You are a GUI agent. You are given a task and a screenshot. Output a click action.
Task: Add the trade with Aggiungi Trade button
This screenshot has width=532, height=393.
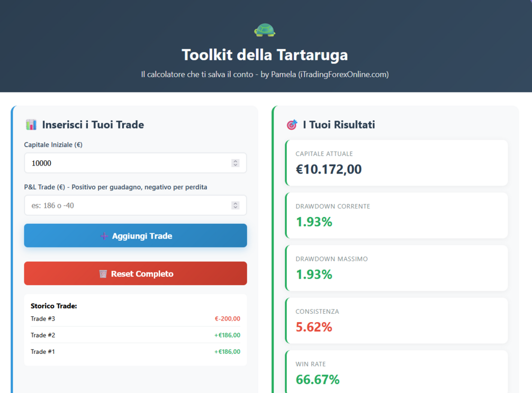coord(136,236)
